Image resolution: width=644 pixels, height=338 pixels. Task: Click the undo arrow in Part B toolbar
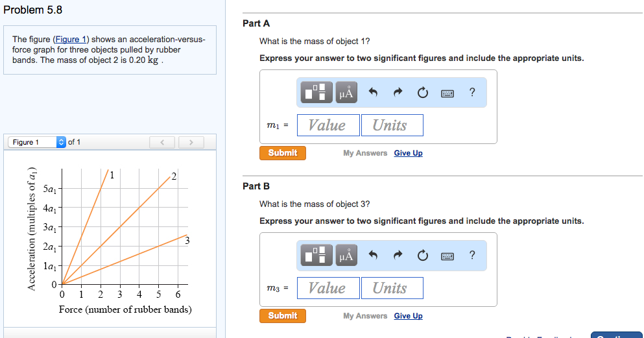point(373,256)
